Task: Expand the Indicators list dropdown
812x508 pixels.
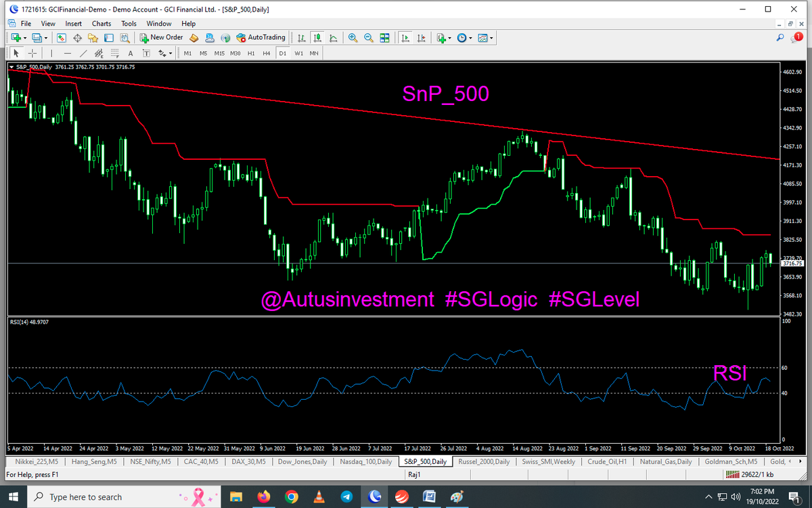Action: coord(450,38)
